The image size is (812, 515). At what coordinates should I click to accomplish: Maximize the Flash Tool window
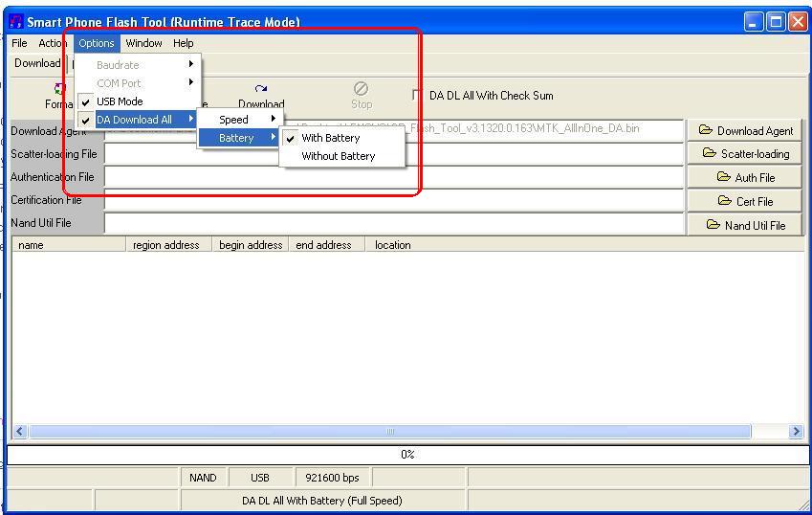coord(776,22)
